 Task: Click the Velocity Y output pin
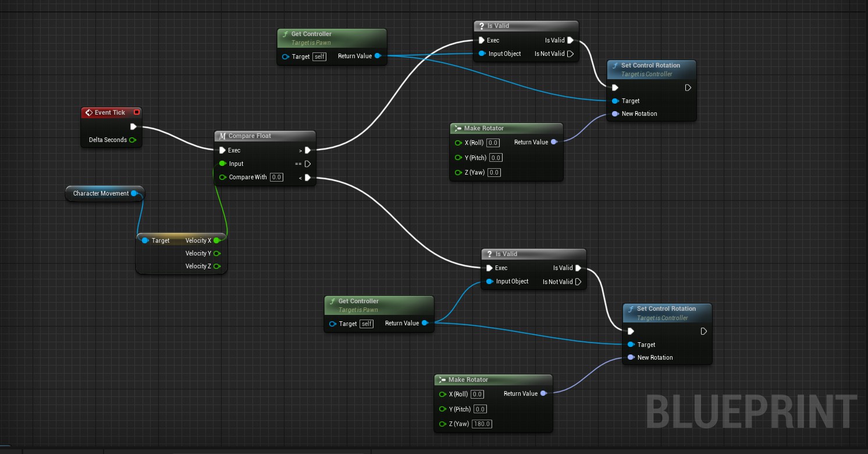point(216,253)
